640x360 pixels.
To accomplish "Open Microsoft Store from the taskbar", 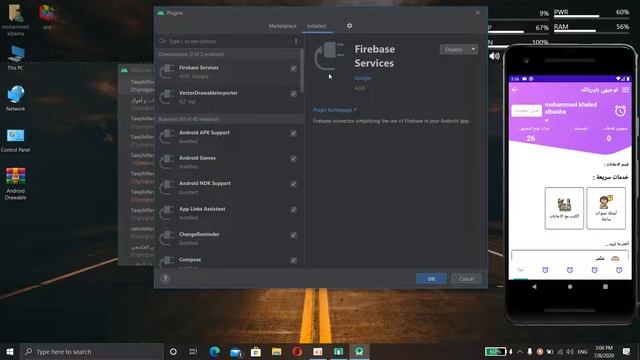I will tap(256, 351).
